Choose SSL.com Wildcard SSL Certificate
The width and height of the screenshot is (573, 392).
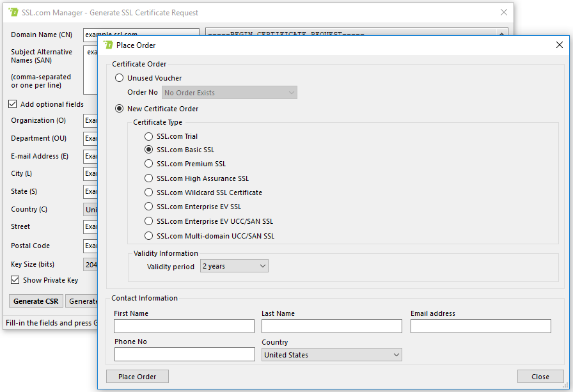click(149, 192)
